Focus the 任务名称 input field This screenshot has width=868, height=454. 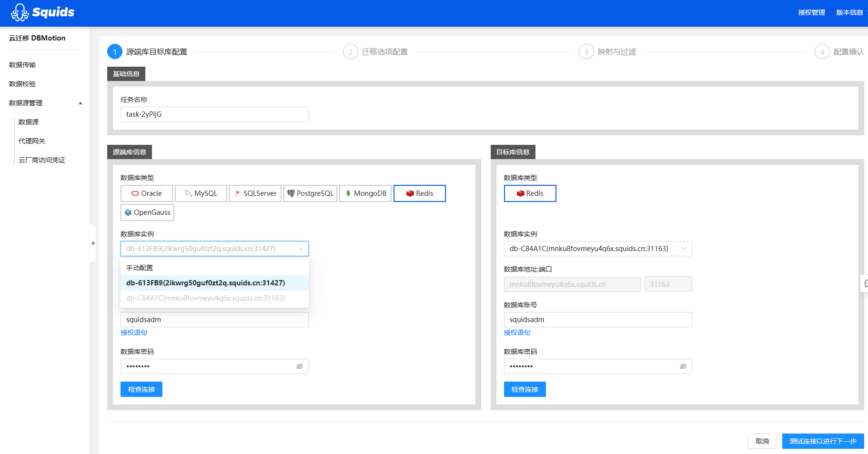[214, 114]
